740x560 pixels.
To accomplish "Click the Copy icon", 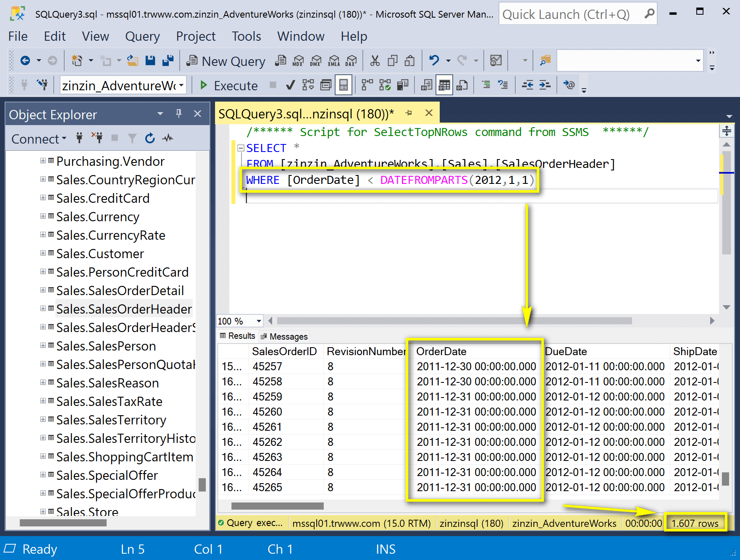I will 393,61.
